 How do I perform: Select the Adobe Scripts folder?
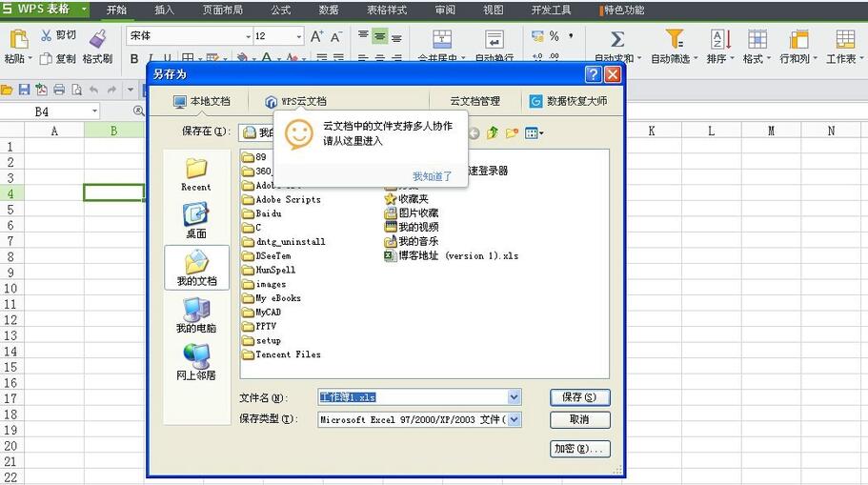(x=282, y=199)
